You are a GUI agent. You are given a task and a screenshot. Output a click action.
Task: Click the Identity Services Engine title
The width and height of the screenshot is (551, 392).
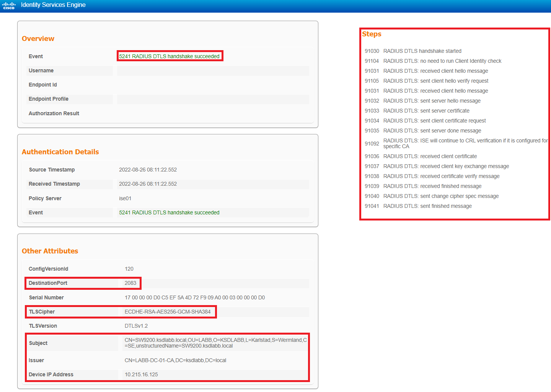point(53,5)
